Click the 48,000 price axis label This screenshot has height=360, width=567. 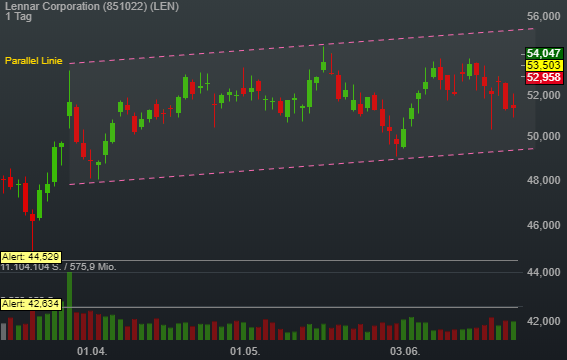(x=543, y=180)
